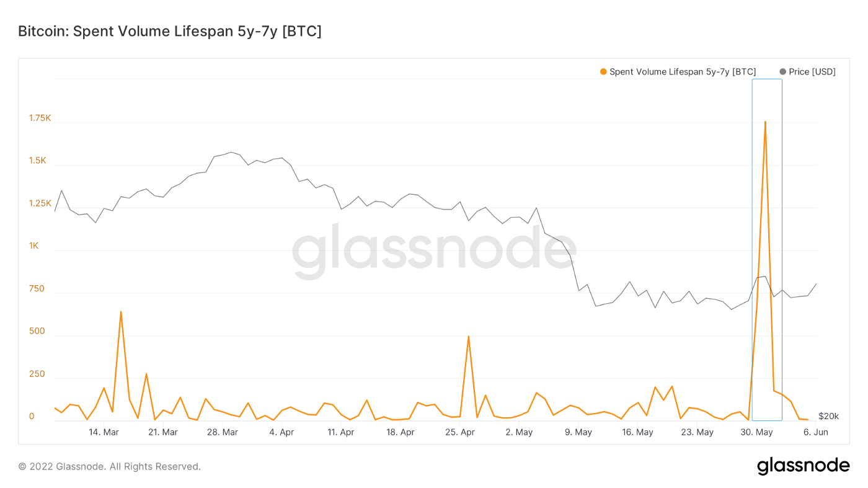Click the 500 y-axis label
The image size is (868, 488).
point(37,331)
